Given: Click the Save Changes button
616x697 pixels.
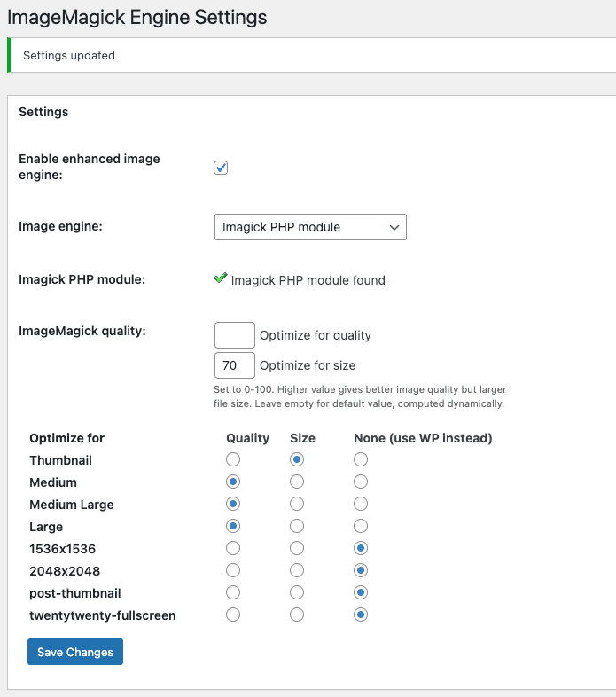Looking at the screenshot, I should click(x=75, y=652).
